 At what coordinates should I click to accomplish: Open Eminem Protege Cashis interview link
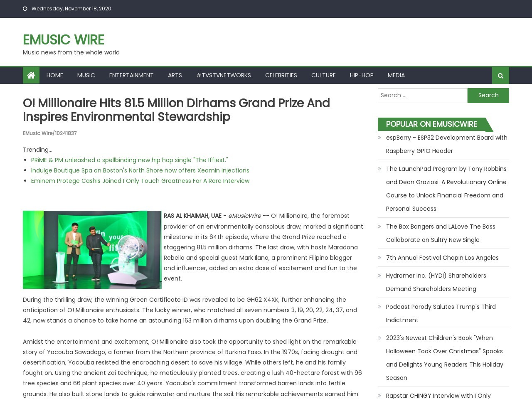pos(140,181)
